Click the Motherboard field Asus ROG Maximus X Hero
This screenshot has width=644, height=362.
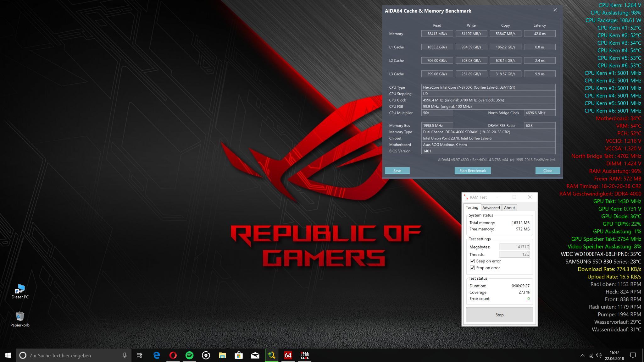(488, 145)
